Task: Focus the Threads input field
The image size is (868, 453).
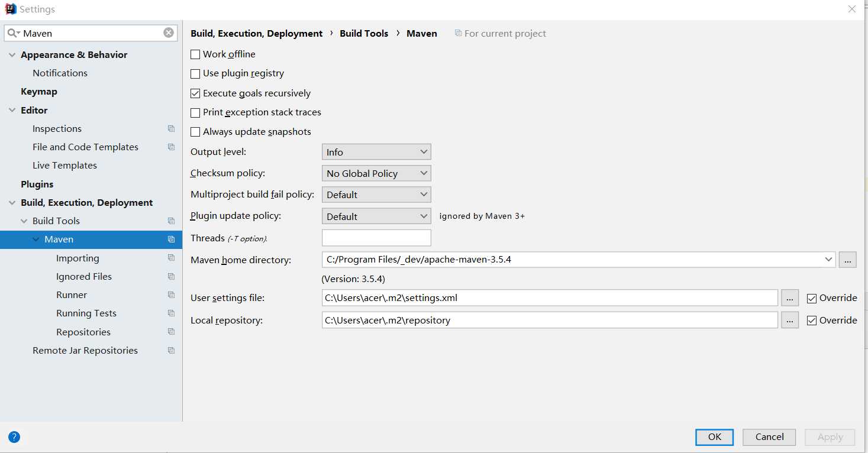Action: click(376, 238)
